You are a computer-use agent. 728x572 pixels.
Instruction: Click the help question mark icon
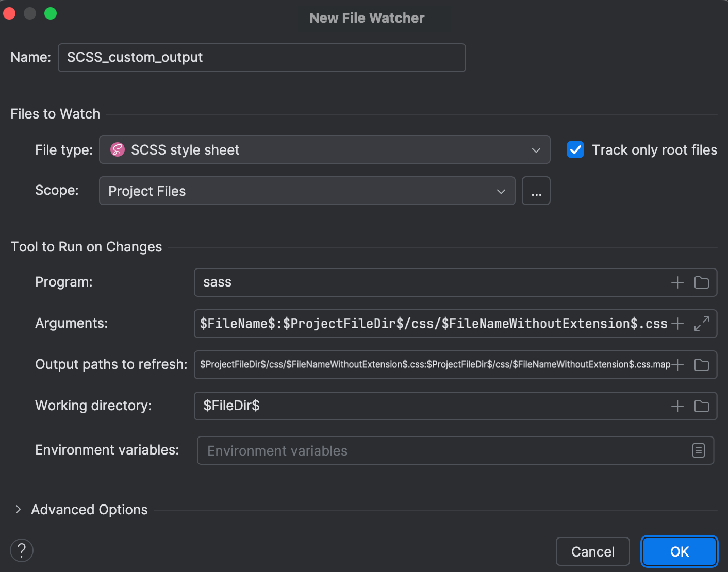tap(22, 550)
